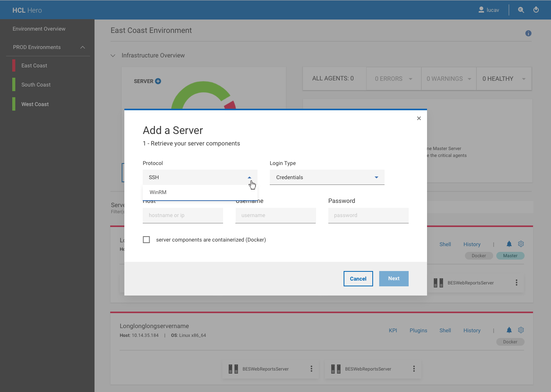Image resolution: width=551 pixels, height=392 pixels.
Task: Click the Next button
Action: point(394,279)
